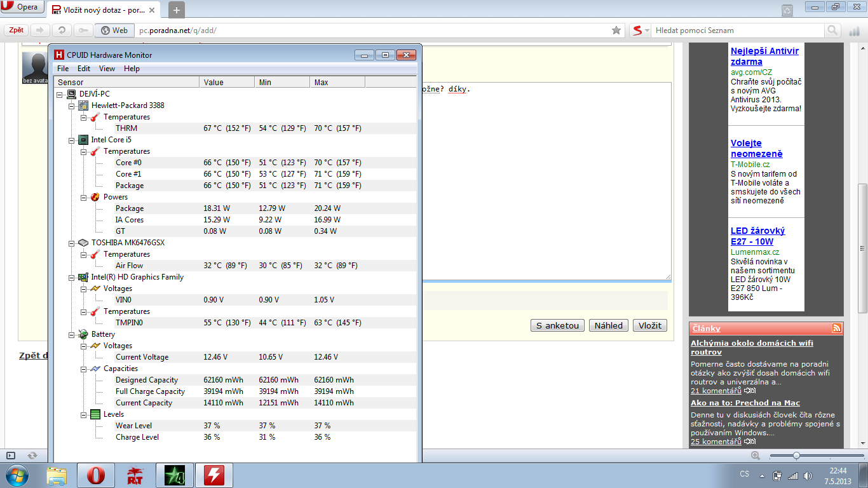Screen dimensions: 868x488
Task: Click the password wand key icon
Action: (83, 30)
